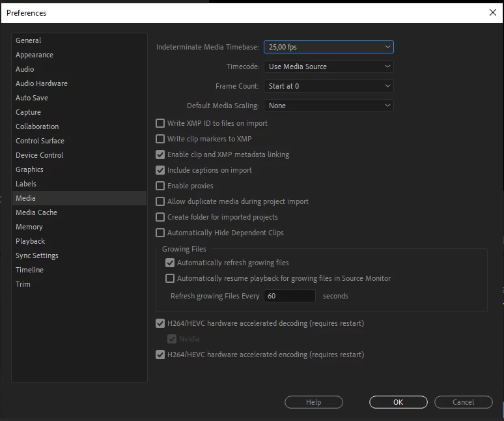The height and width of the screenshot is (421, 504).
Task: Tick the Enable proxies checkbox
Action: 160,186
